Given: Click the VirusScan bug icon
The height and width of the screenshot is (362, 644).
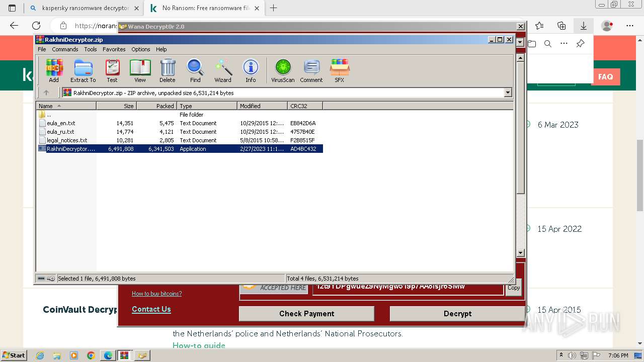Looking at the screenshot, I should tap(283, 70).
